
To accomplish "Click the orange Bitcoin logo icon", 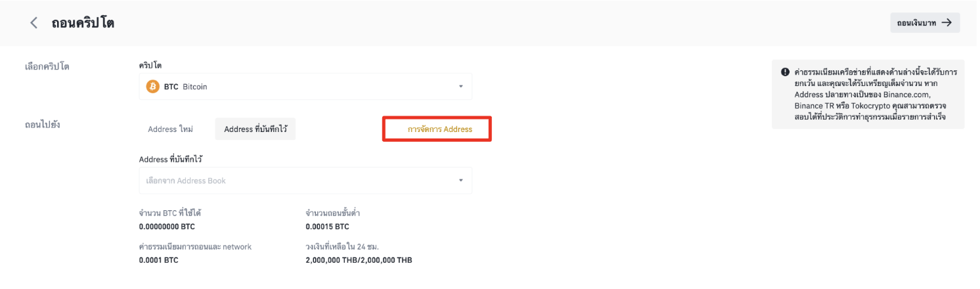I will (x=153, y=86).
